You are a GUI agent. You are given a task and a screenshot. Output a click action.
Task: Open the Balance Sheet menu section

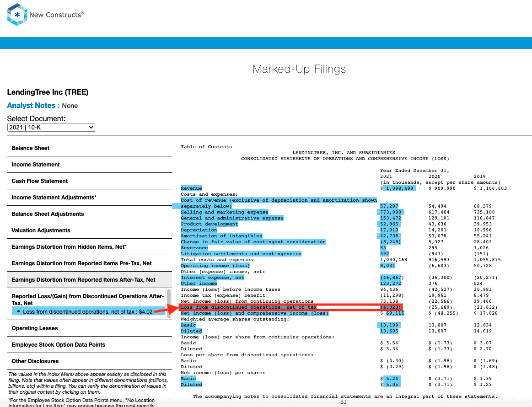(x=90, y=148)
